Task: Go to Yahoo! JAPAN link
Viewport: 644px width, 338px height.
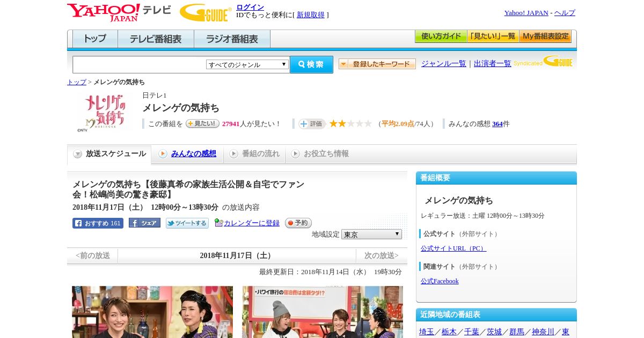Action: tap(526, 13)
